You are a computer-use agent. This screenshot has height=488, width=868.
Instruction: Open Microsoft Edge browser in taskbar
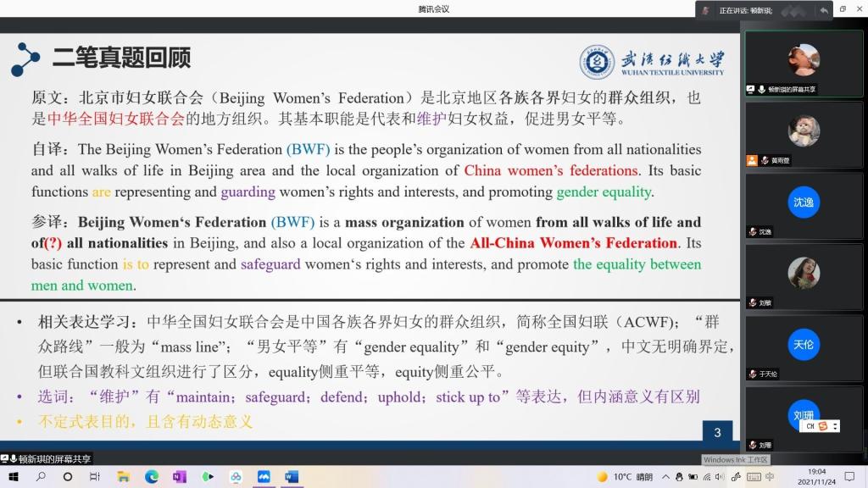(x=151, y=477)
